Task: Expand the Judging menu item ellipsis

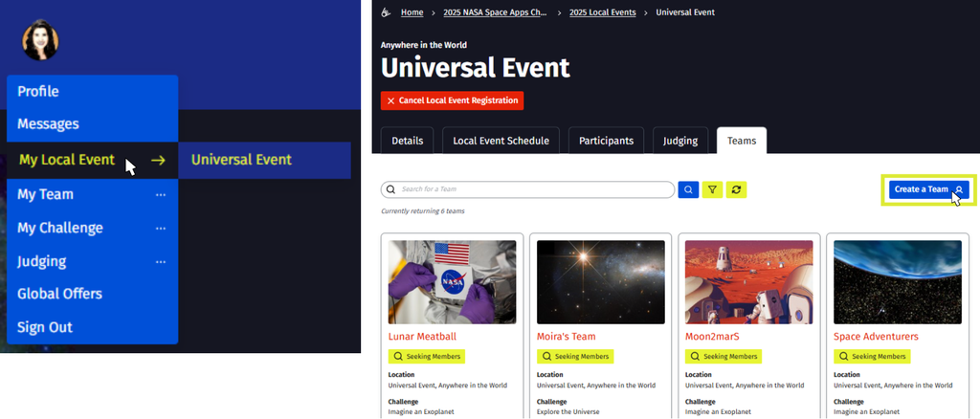Action: coord(161,261)
